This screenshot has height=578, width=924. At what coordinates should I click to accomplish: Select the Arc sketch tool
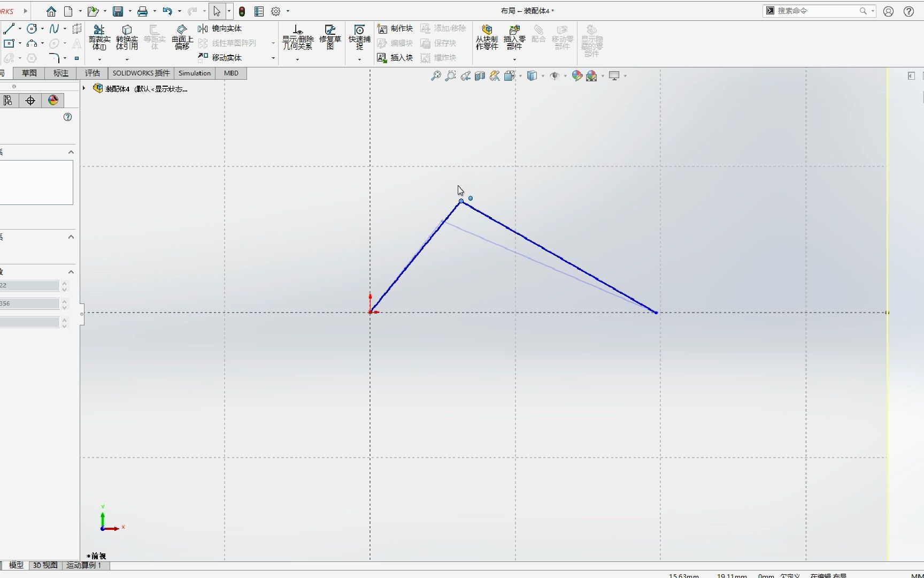(32, 43)
